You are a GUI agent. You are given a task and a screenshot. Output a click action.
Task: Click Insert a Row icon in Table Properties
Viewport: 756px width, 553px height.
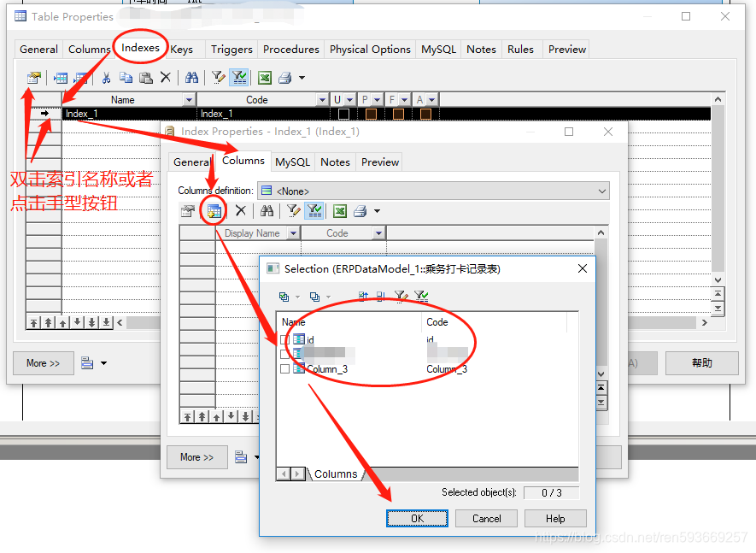tap(61, 78)
